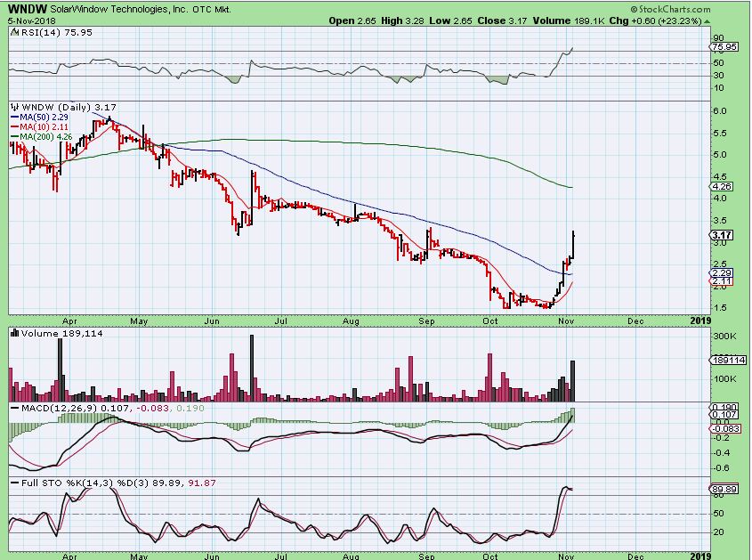752x560 pixels.
Task: Click the -0.4 label on the MACD axis
Action: (x=722, y=452)
